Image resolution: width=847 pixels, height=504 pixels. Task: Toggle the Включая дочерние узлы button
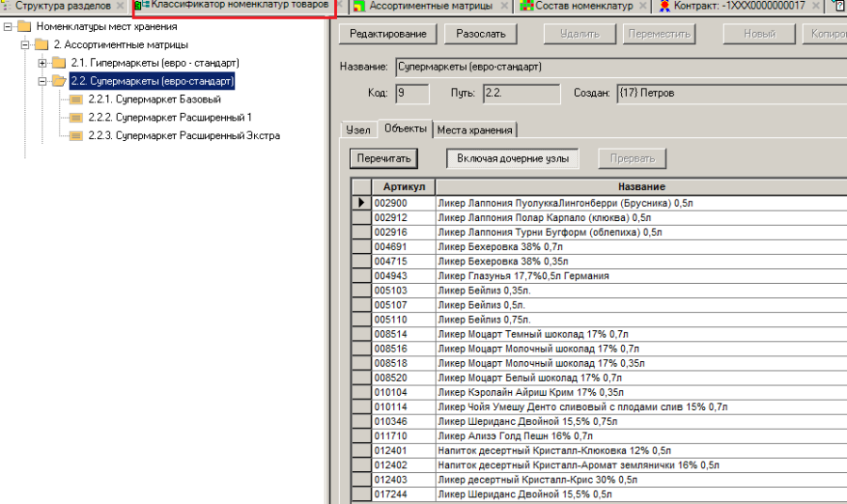513,159
